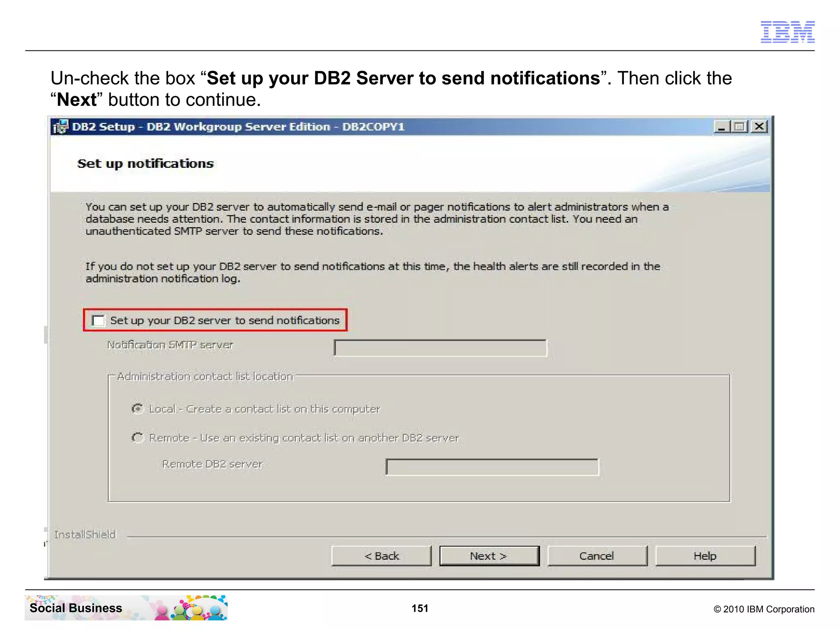The width and height of the screenshot is (840, 630).
Task: Maximize the DB2 Setup window
Action: 740,127
